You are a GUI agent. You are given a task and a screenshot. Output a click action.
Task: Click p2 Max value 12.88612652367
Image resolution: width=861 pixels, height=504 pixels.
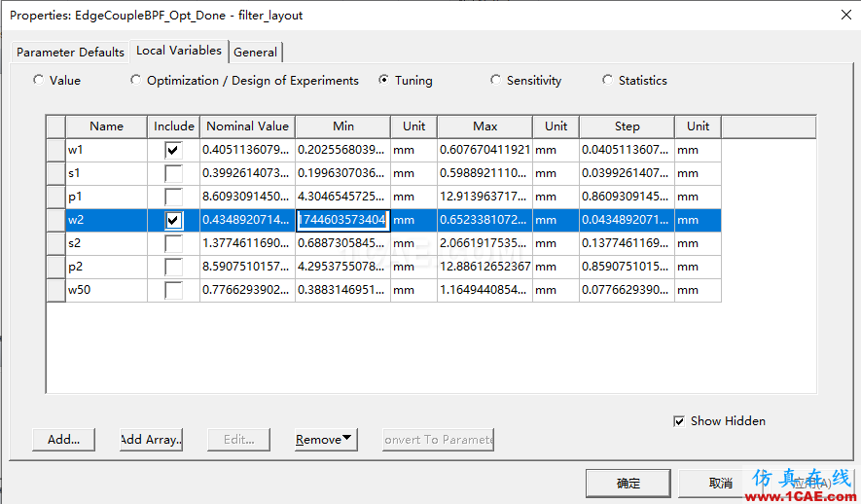click(x=484, y=267)
